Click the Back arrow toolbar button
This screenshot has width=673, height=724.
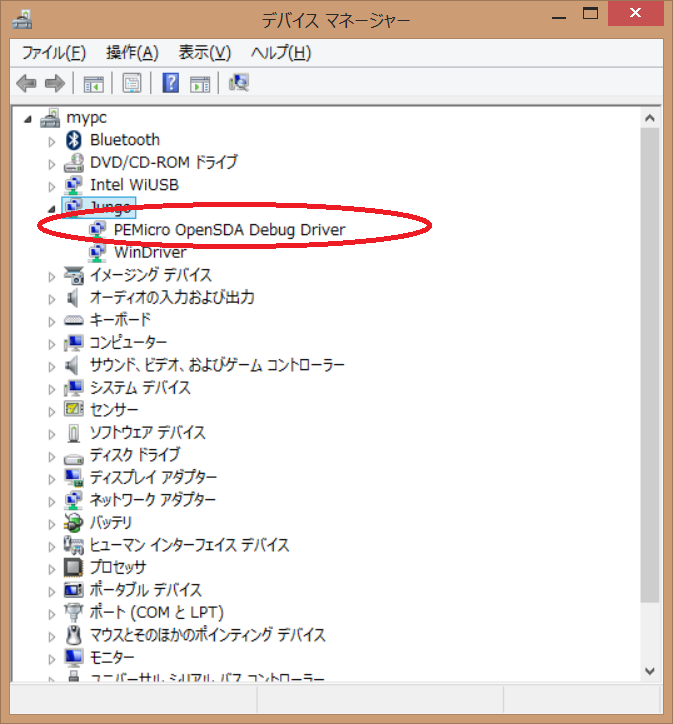tap(26, 84)
